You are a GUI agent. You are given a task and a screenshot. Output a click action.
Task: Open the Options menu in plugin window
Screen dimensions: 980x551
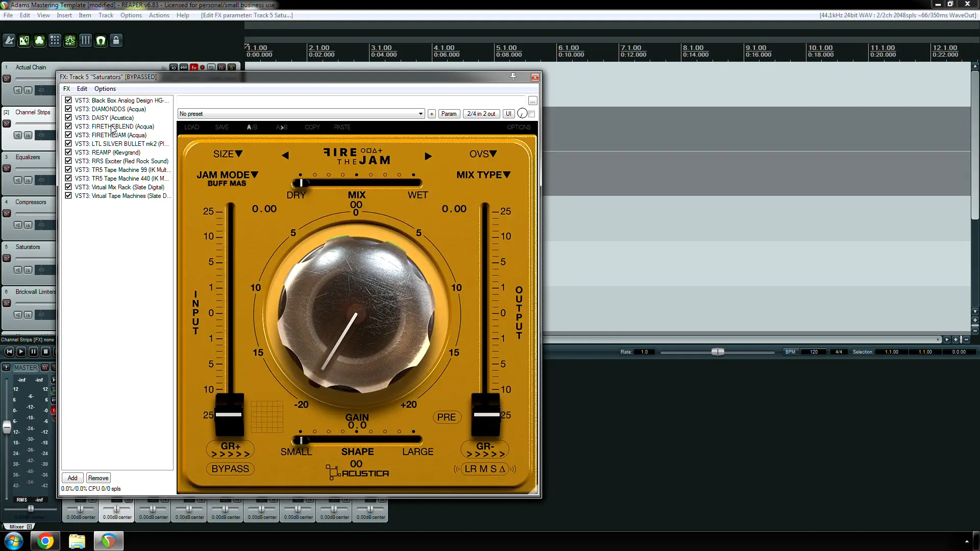point(104,88)
